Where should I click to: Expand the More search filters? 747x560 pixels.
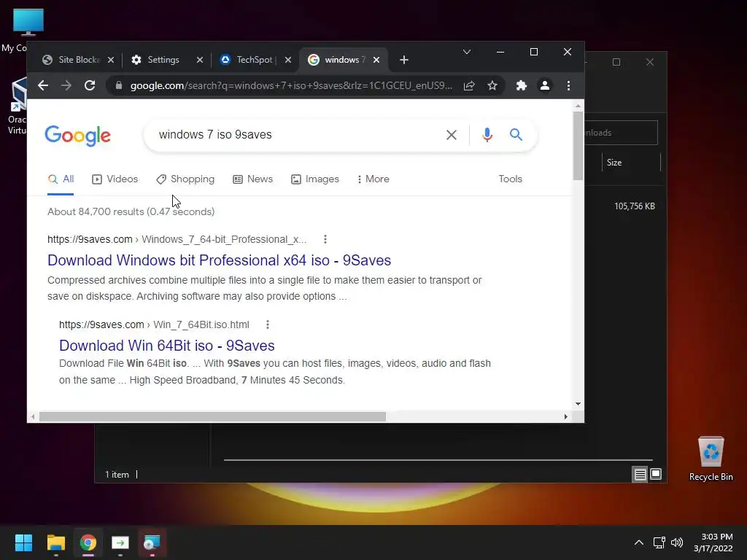(x=373, y=179)
